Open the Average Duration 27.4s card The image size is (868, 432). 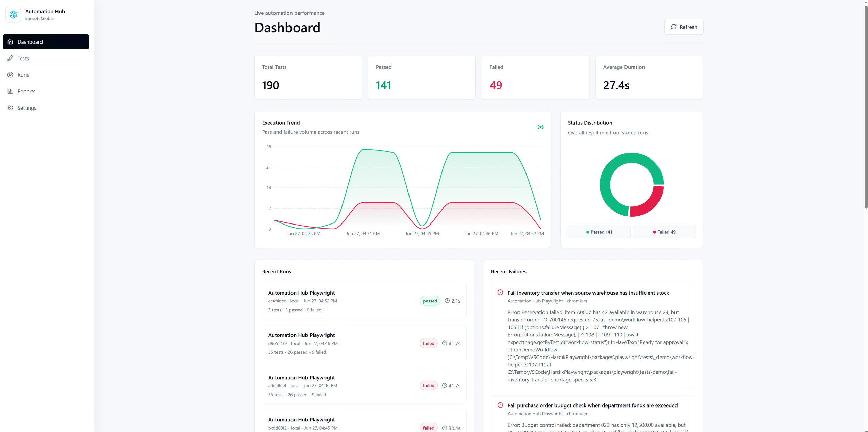649,78
